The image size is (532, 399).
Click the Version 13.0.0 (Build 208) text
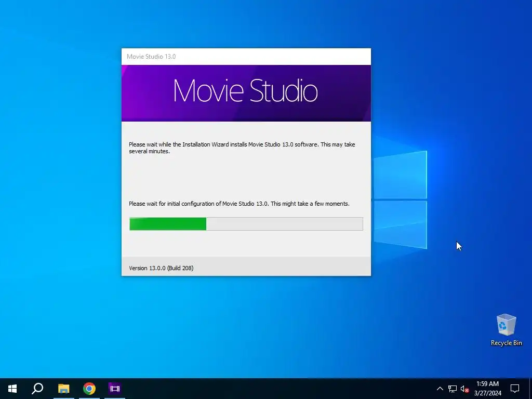(x=161, y=268)
